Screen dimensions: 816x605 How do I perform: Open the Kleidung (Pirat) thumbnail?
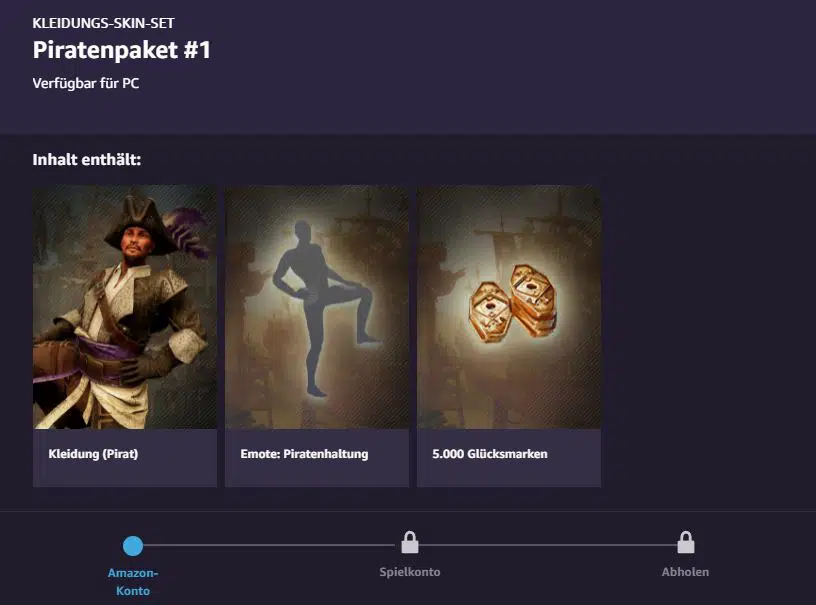pyautogui.click(x=125, y=307)
